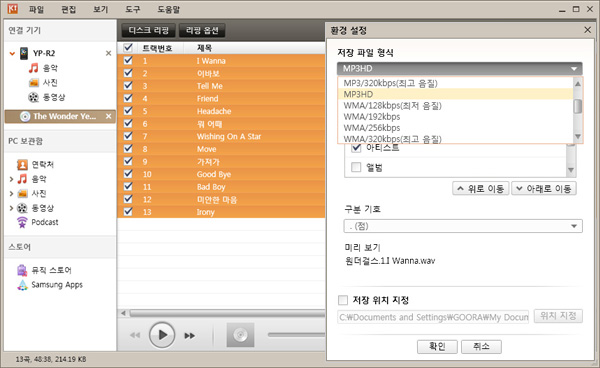Click the 리핑 옵션 button
Image resolution: width=600 pixels, height=368 pixels.
pyautogui.click(x=202, y=30)
